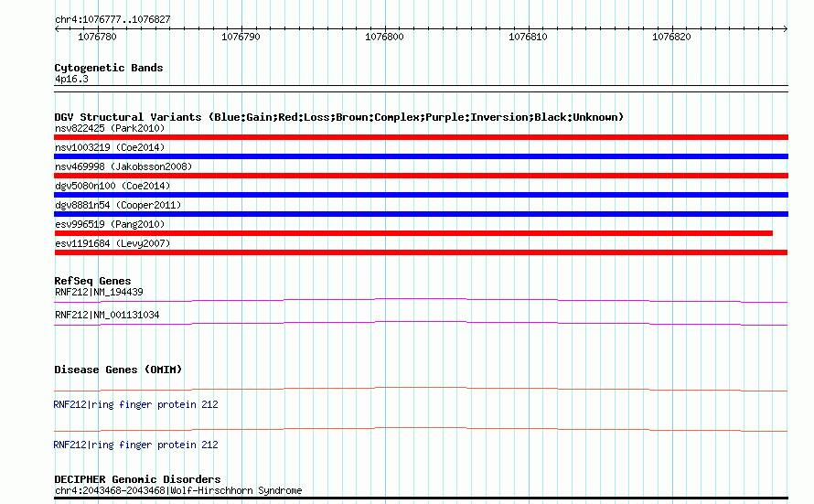Open first RNF212|ring finger protein 212 link

(135, 405)
